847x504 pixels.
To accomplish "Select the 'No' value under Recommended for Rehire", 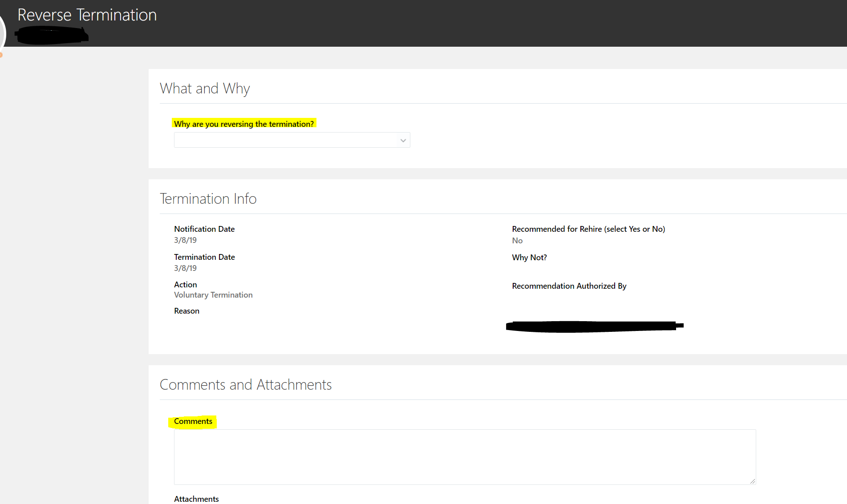I will [x=517, y=240].
